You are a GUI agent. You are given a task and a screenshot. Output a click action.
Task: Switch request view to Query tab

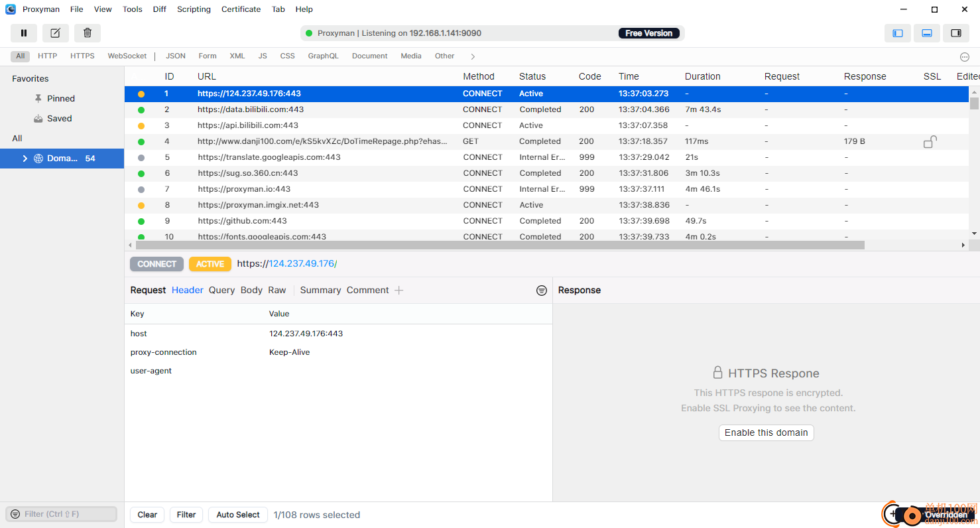pyautogui.click(x=222, y=290)
